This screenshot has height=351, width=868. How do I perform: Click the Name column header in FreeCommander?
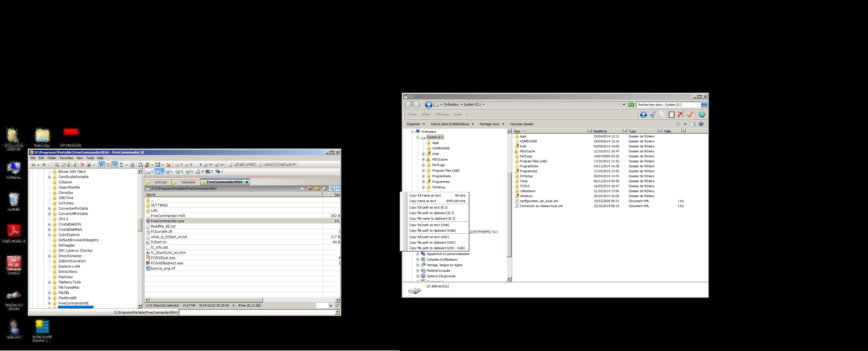pyautogui.click(x=234, y=195)
